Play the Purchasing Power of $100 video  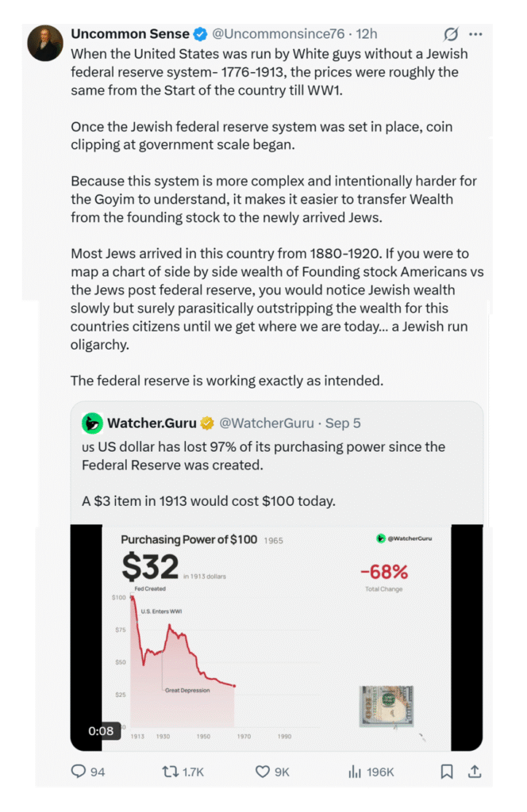(x=276, y=638)
